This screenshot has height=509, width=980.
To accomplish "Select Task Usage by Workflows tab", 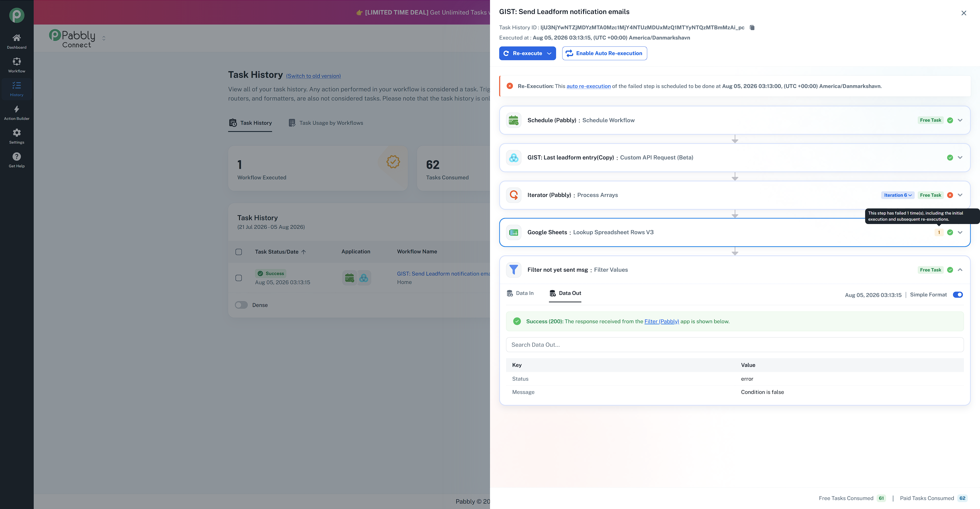I will pyautogui.click(x=326, y=123).
